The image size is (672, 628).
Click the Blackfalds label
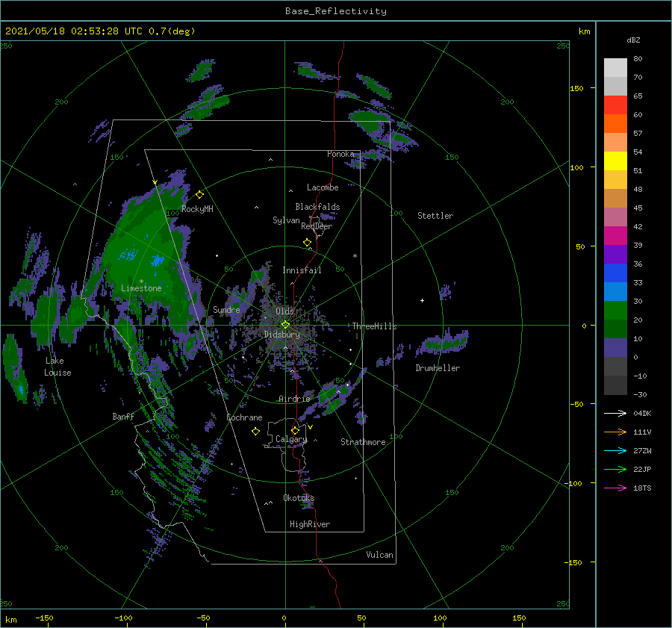pyautogui.click(x=317, y=207)
